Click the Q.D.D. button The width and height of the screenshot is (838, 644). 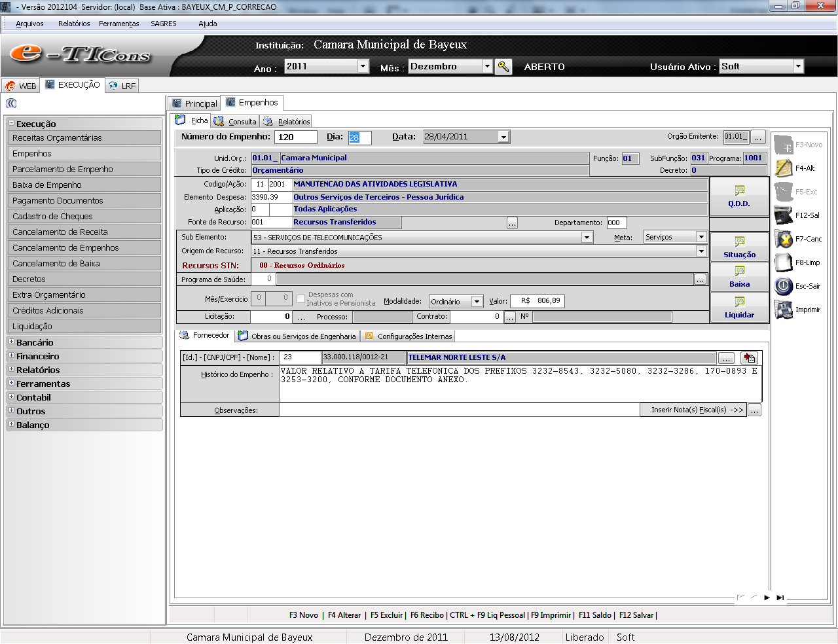point(739,196)
